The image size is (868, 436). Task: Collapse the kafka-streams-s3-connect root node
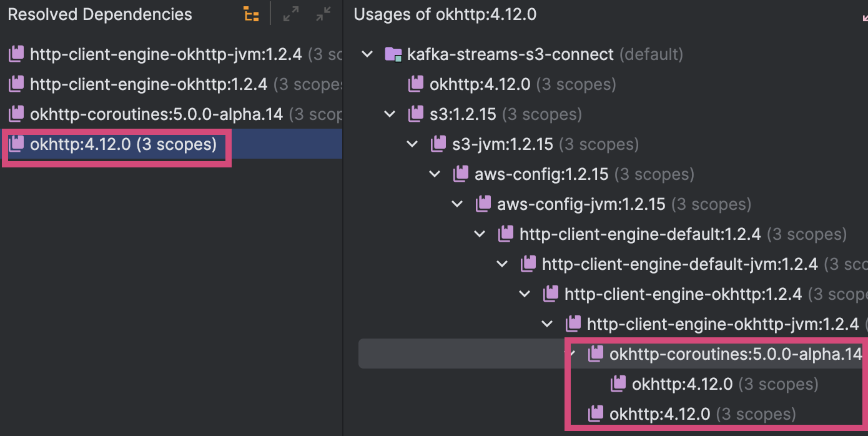pos(367,54)
